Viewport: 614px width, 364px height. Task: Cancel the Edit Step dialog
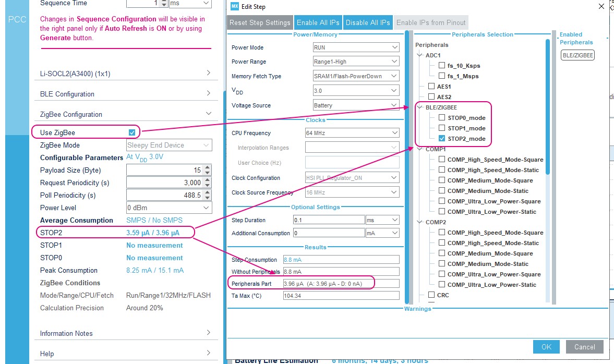[x=584, y=347]
